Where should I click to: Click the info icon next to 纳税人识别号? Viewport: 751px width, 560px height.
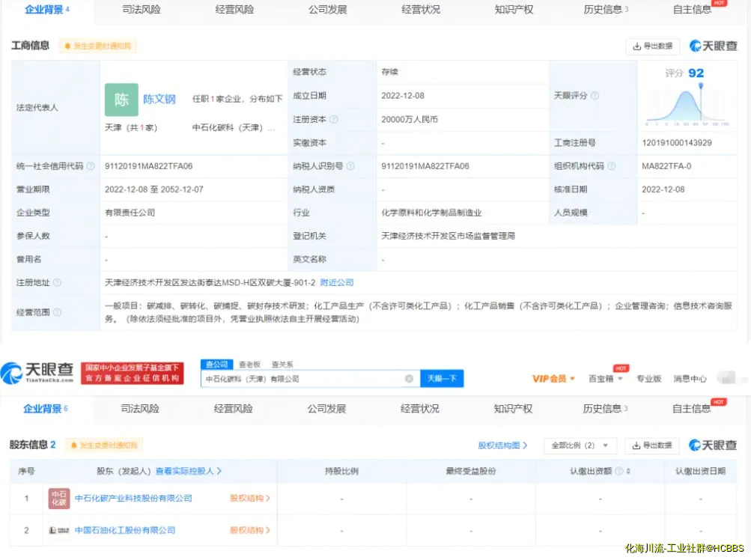pos(350,165)
